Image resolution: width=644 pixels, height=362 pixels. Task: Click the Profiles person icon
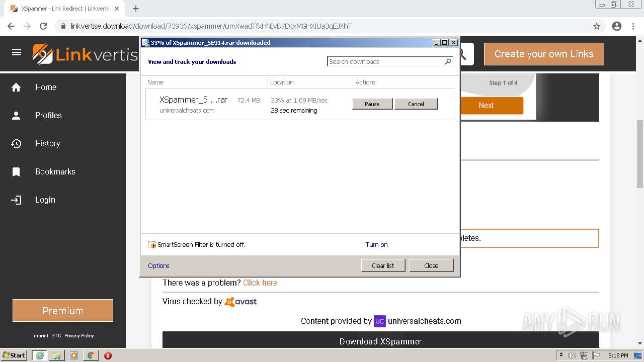[x=16, y=116]
